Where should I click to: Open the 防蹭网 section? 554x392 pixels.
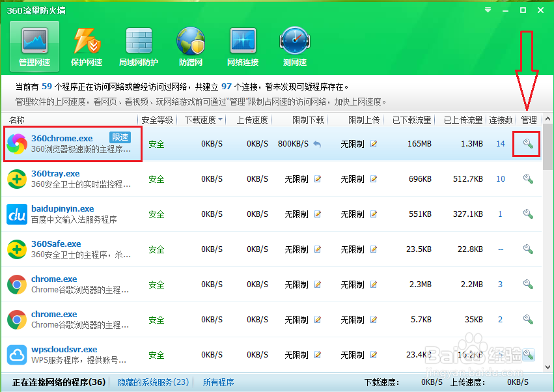click(191, 46)
